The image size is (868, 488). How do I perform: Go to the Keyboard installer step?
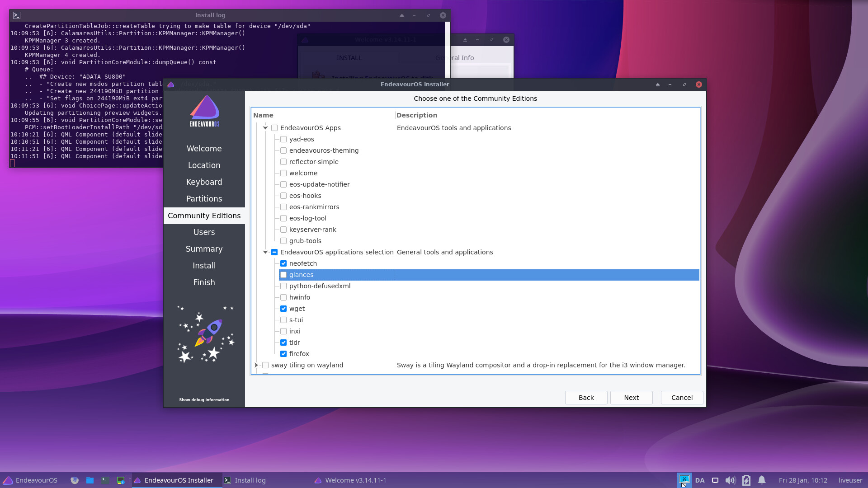204,182
